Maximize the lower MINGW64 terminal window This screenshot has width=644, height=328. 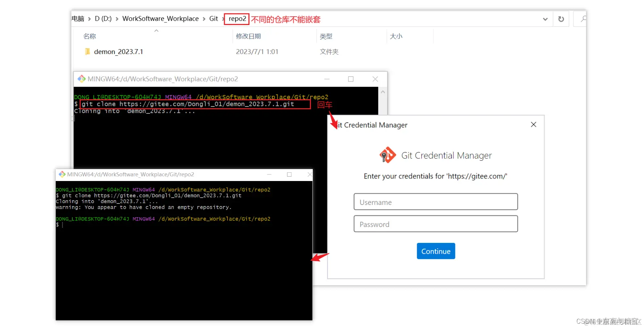click(x=289, y=174)
